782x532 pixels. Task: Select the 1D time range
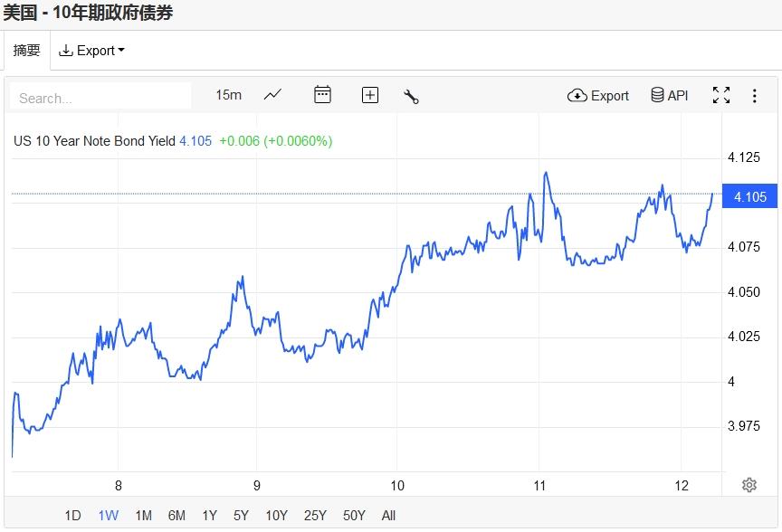click(72, 516)
